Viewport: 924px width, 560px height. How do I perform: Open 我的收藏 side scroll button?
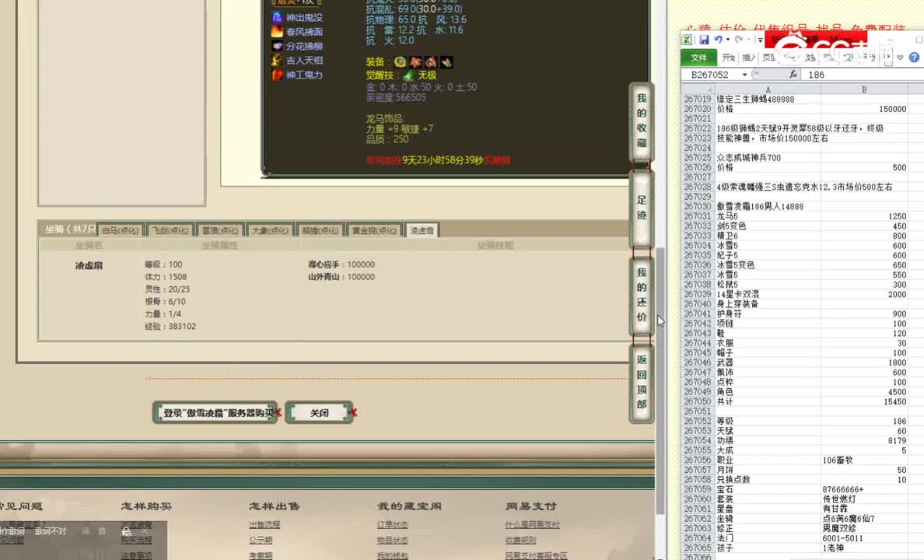(x=642, y=121)
